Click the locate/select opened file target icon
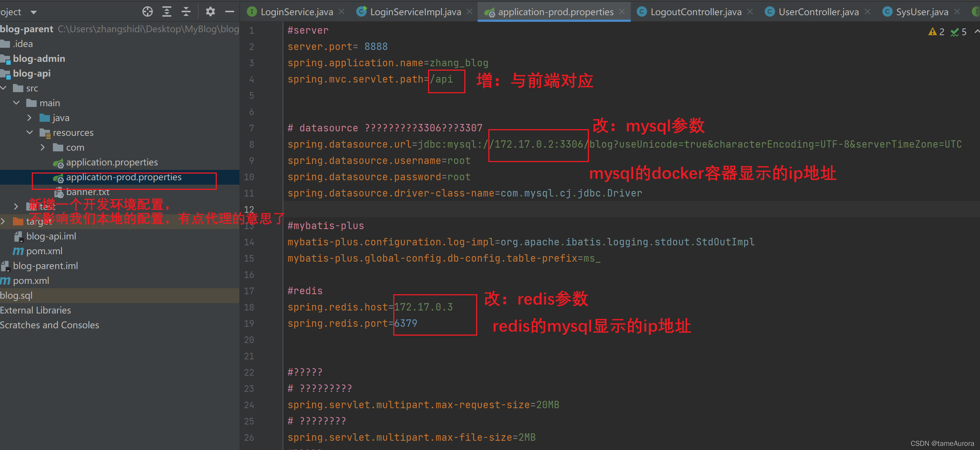Viewport: 980px width, 450px height. click(147, 12)
